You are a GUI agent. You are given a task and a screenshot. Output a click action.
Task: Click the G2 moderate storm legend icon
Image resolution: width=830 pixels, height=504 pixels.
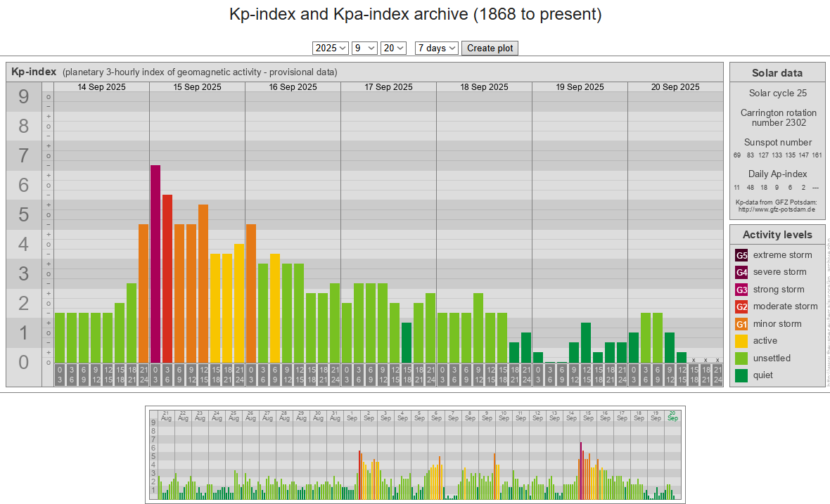741,306
